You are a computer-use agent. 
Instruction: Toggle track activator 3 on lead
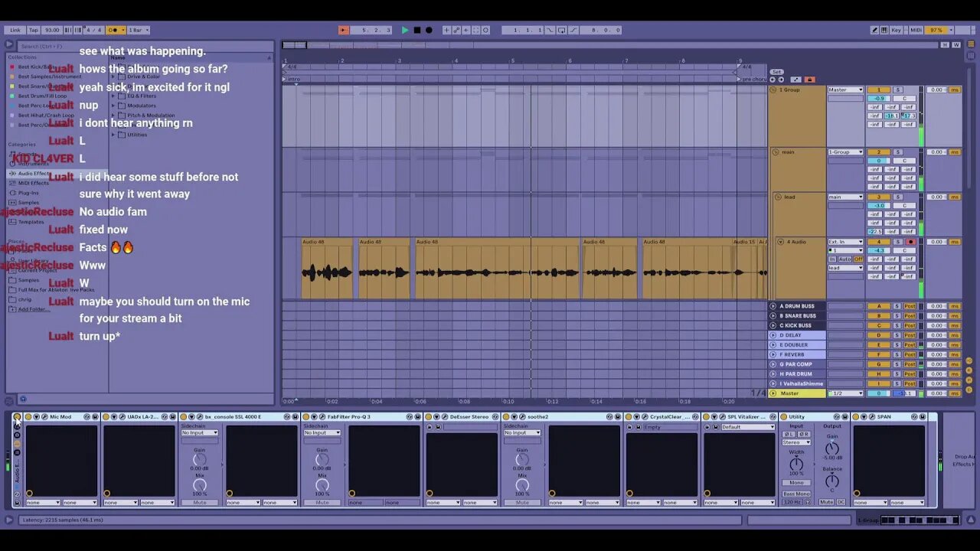click(879, 197)
